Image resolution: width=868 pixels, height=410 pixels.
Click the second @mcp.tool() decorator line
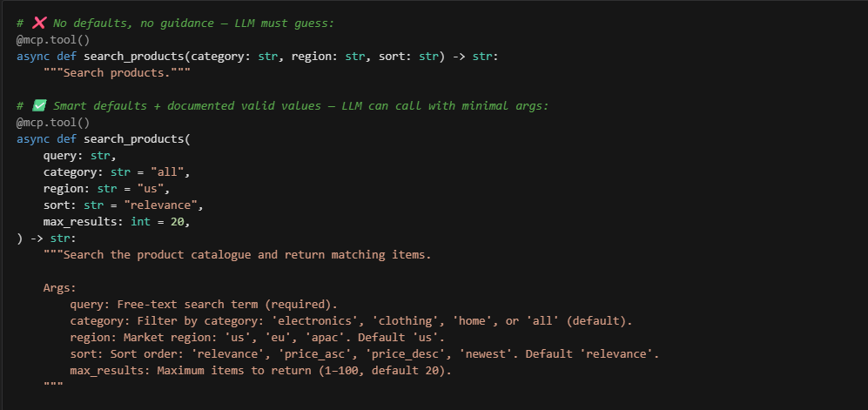(x=53, y=122)
